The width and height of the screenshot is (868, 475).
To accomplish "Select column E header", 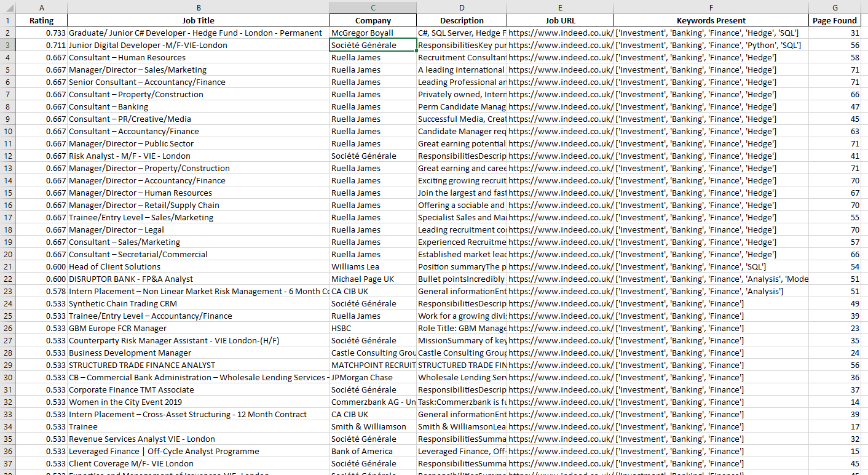I will pos(560,7).
